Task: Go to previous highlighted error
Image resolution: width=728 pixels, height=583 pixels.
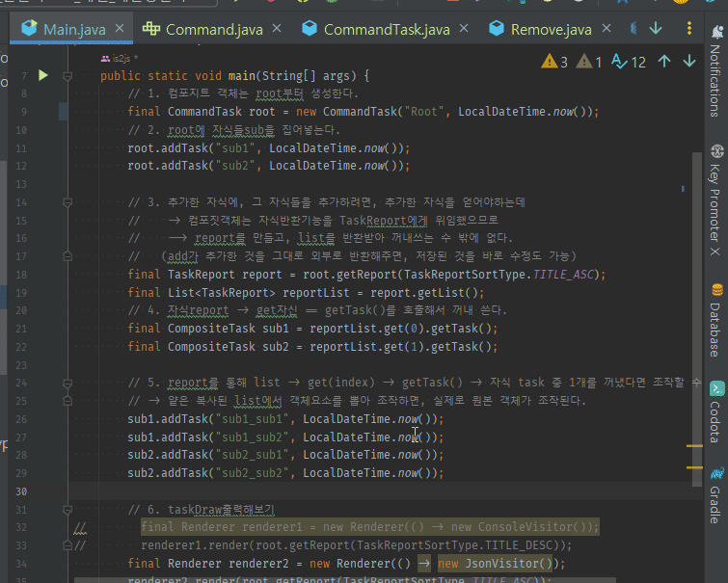Action: (x=664, y=62)
